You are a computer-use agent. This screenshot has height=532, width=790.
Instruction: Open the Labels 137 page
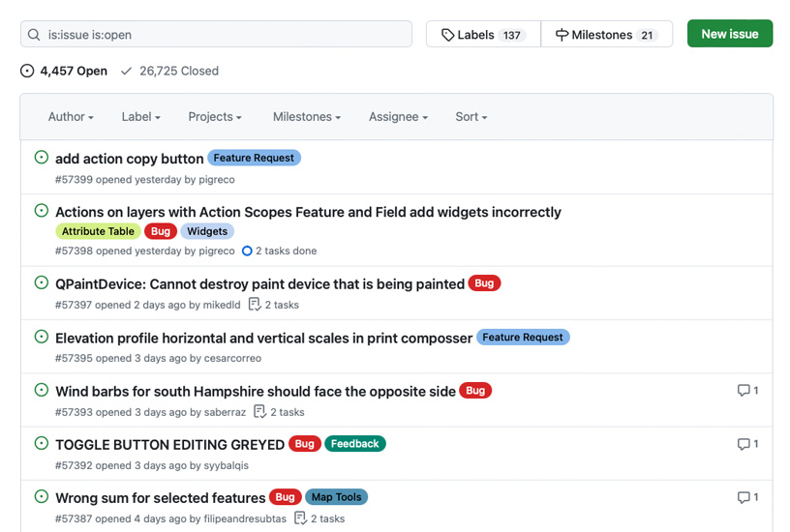click(x=483, y=35)
